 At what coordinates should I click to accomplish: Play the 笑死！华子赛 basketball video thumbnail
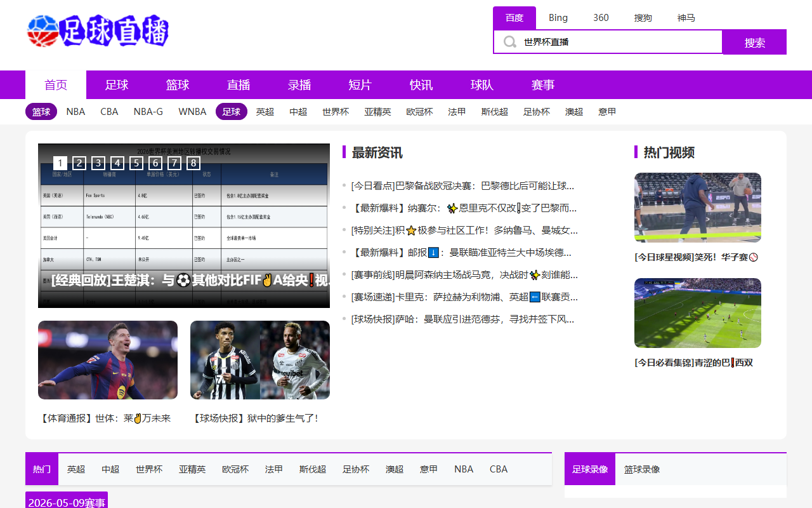pos(698,208)
